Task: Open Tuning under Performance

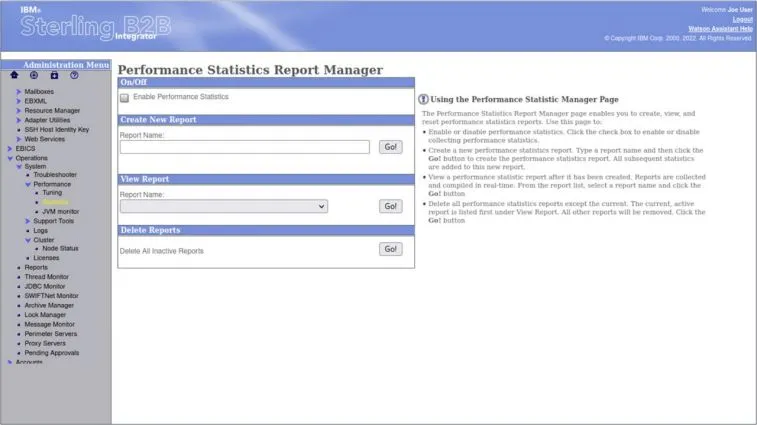Action: 52,192
